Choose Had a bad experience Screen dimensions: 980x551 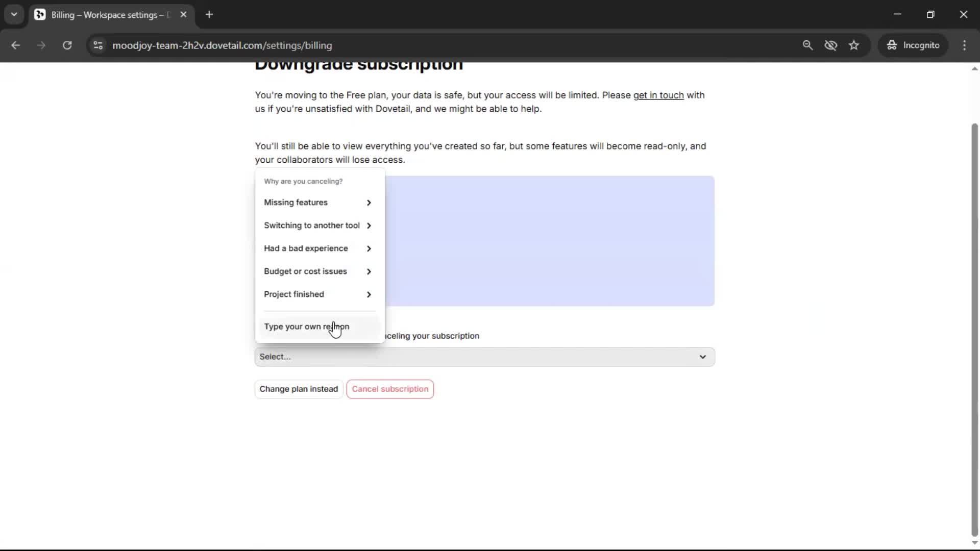[317, 248]
